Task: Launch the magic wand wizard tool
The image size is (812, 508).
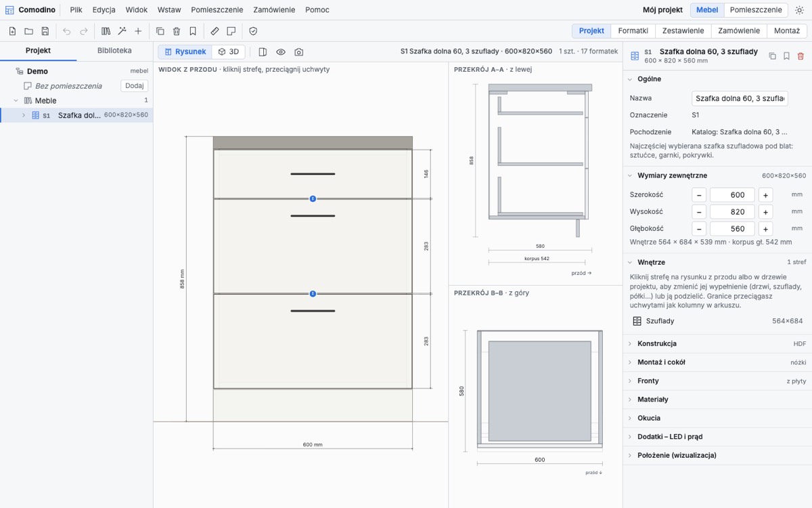Action: click(122, 31)
